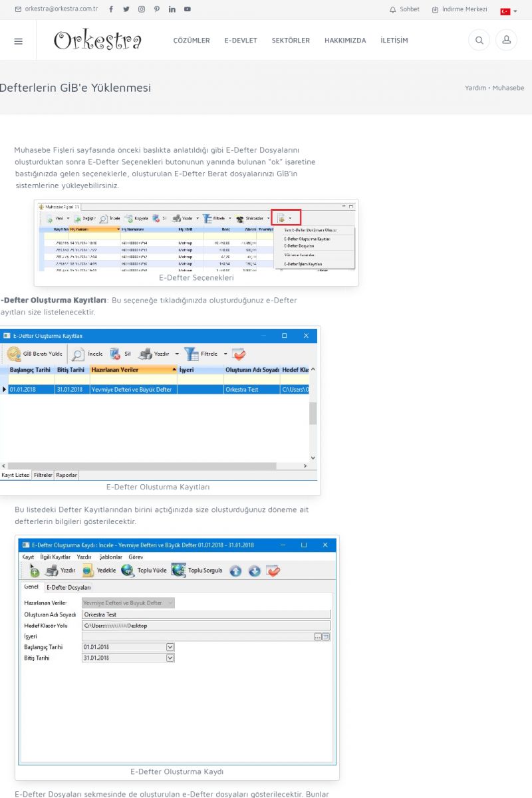Go to the E-DEVLET menu item

(x=241, y=41)
